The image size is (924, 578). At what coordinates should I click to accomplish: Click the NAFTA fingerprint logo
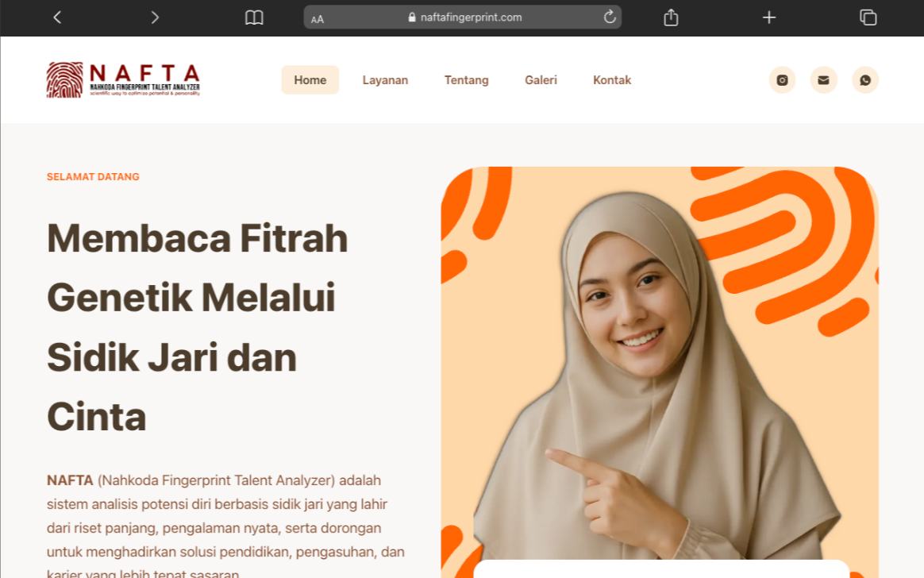[x=123, y=79]
